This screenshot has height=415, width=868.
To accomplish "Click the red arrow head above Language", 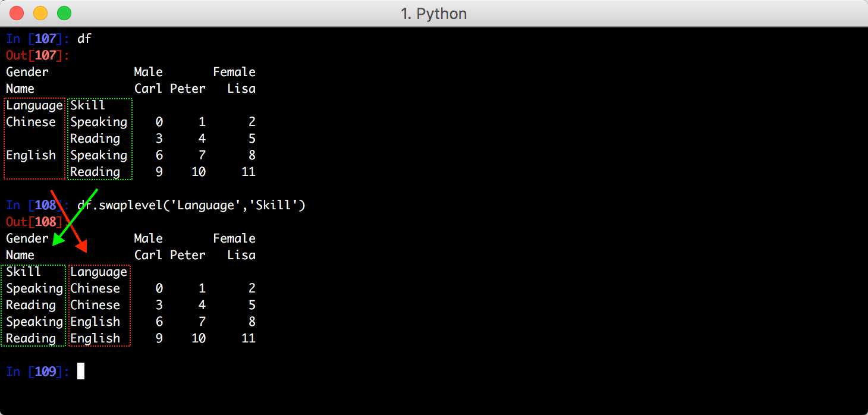I will click(81, 246).
